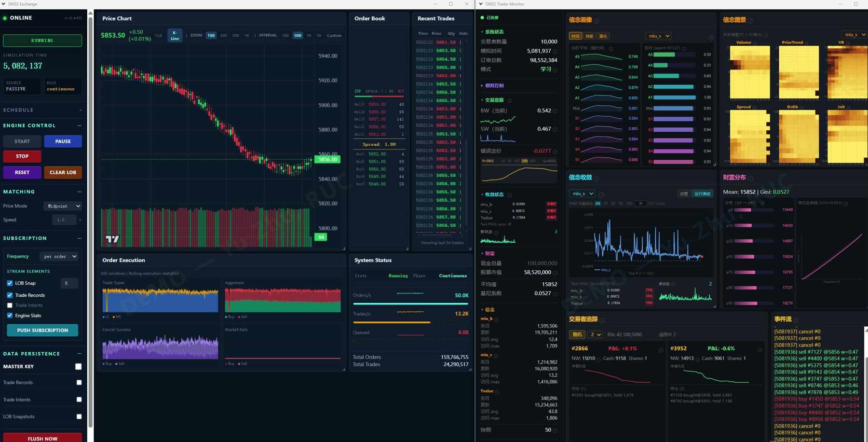Viewport: 868px width, 442px height.
Task: Click info icon on trader #3952 card
Action: coord(760,350)
